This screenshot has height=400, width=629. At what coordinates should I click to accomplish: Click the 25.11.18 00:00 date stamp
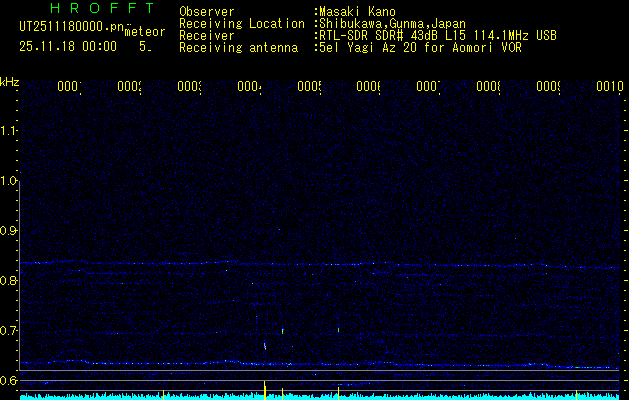(68, 46)
